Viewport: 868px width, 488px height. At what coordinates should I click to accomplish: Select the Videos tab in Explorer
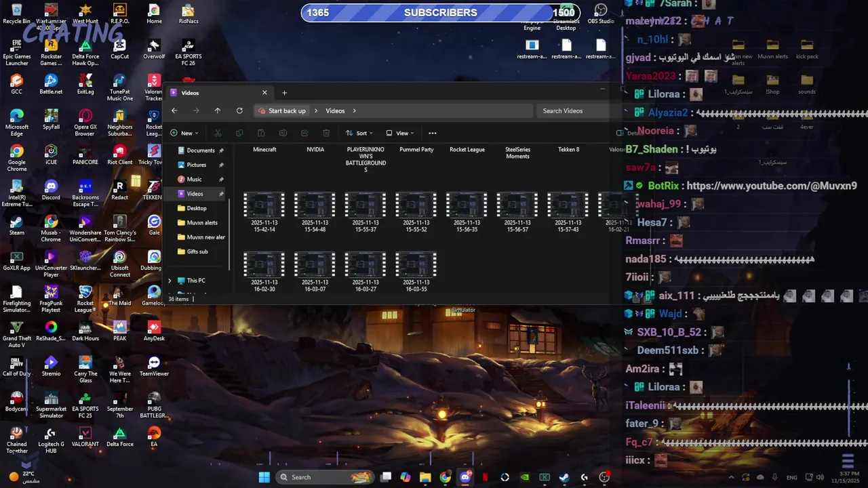pyautogui.click(x=219, y=93)
